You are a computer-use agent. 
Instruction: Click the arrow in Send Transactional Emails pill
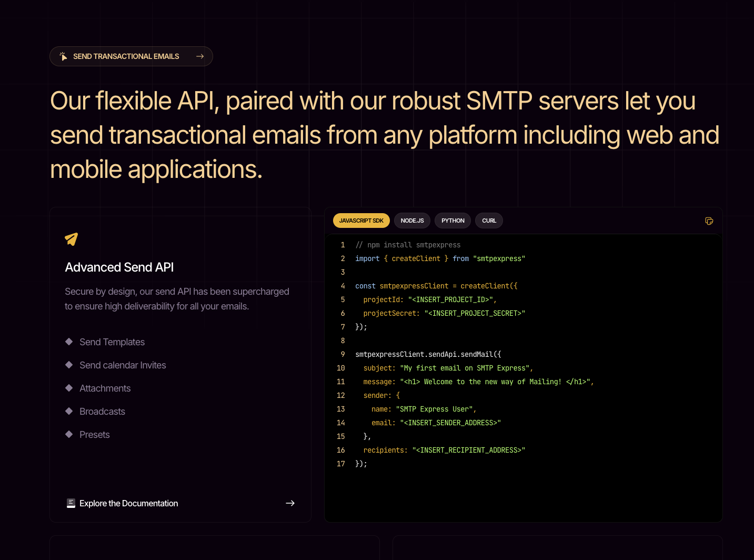coord(200,56)
